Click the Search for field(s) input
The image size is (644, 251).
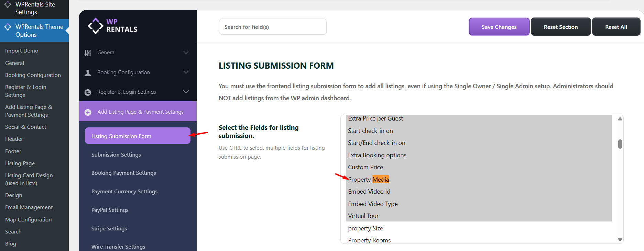tap(272, 27)
